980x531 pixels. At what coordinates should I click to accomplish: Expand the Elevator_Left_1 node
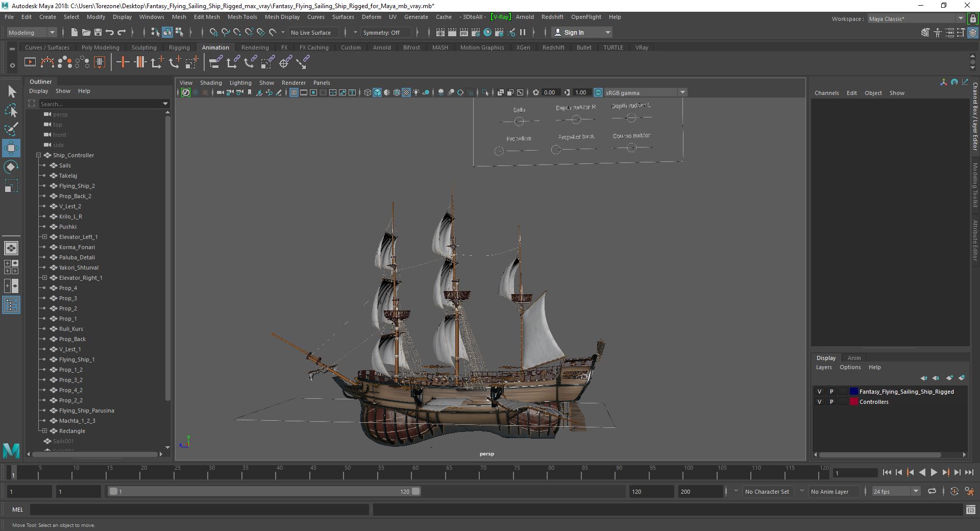(45, 237)
